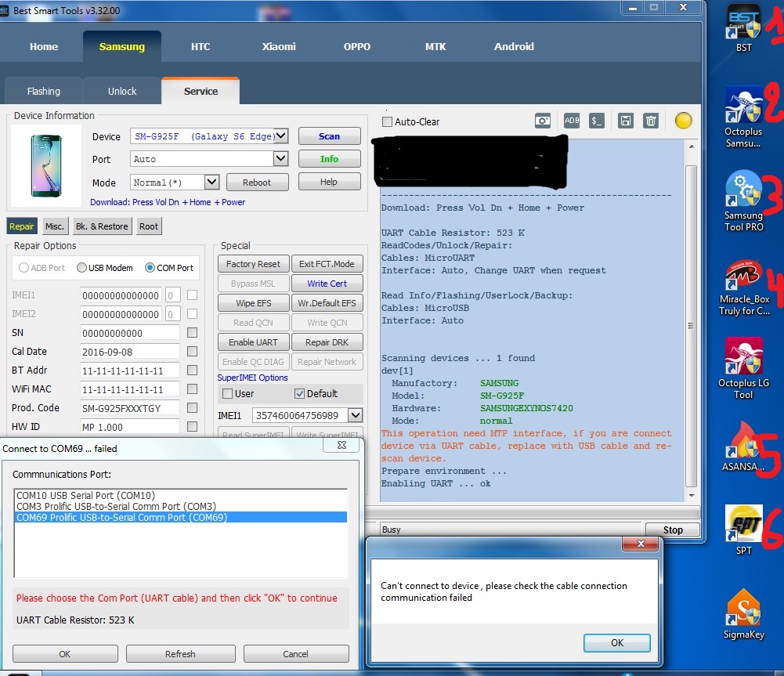Open the Unlock sub-tab

point(122,92)
